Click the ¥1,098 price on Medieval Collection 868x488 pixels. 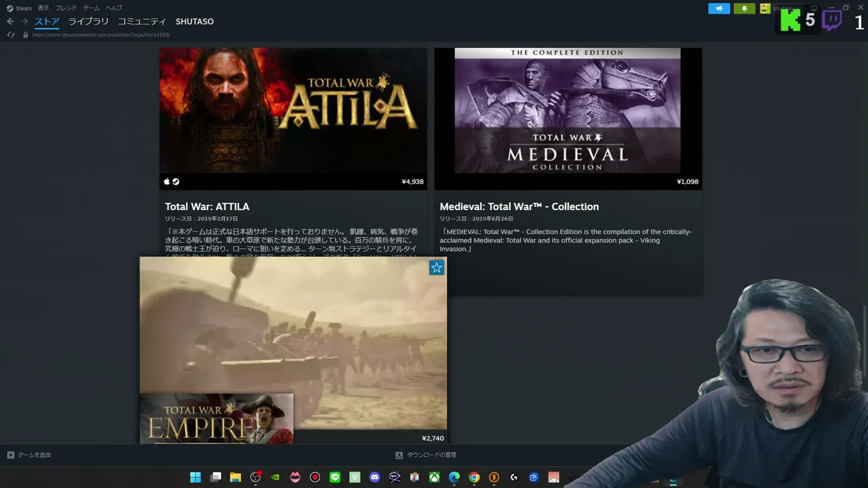tap(688, 182)
